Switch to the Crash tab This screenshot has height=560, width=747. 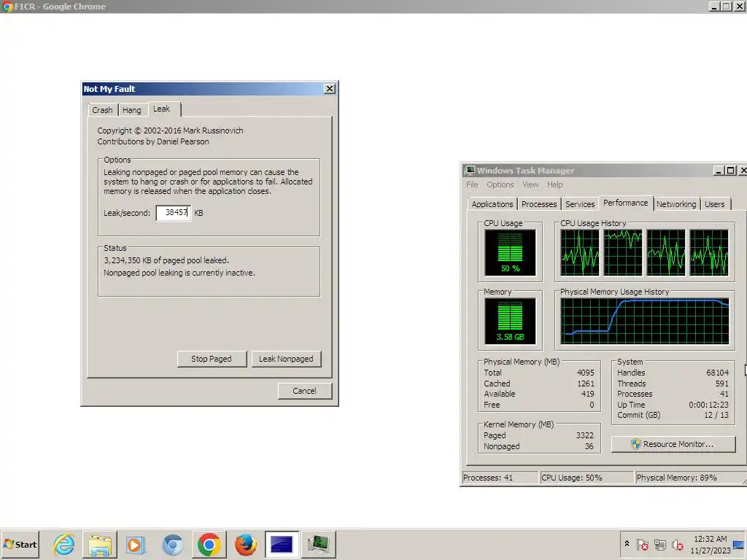[x=102, y=110]
